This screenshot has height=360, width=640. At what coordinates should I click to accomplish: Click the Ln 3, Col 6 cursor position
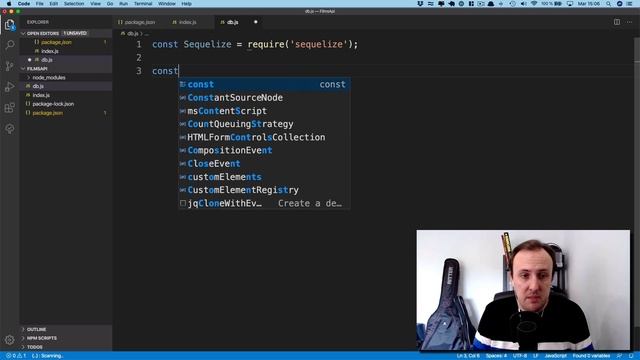click(468, 356)
